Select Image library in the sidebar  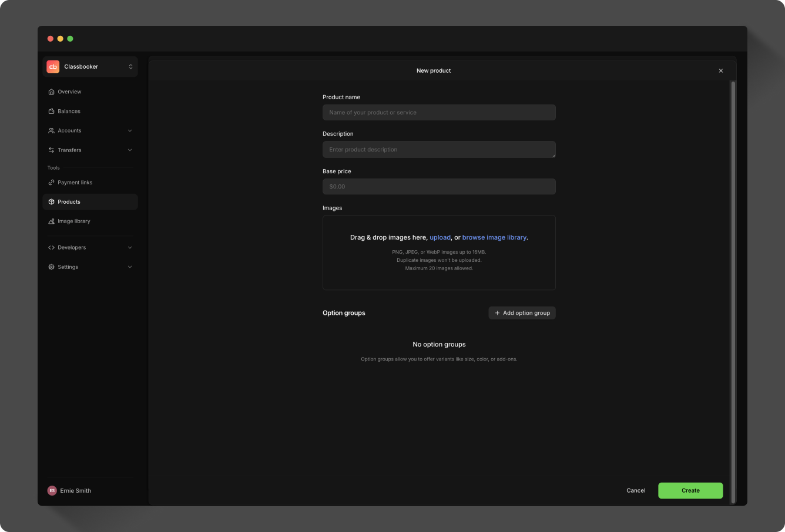pos(73,221)
